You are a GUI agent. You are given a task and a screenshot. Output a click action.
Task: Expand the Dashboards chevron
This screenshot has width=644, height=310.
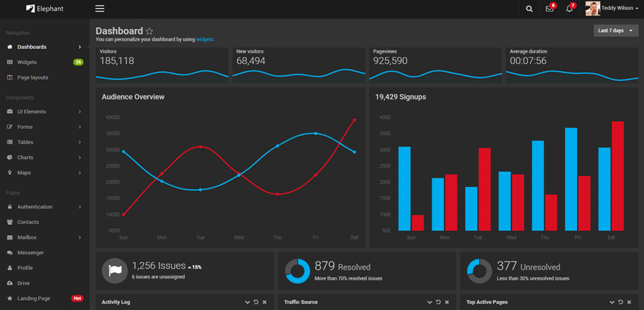[80, 47]
